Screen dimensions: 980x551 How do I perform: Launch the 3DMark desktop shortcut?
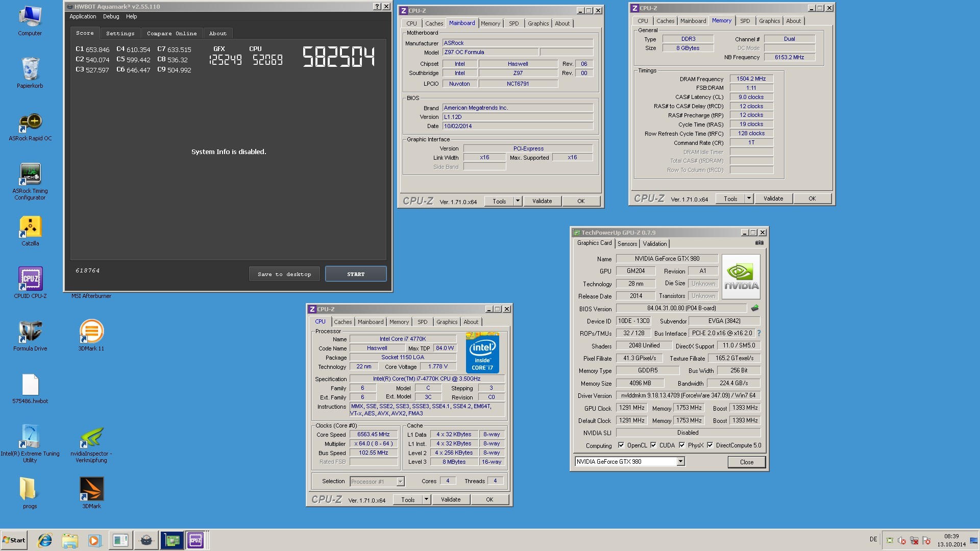pos(91,493)
